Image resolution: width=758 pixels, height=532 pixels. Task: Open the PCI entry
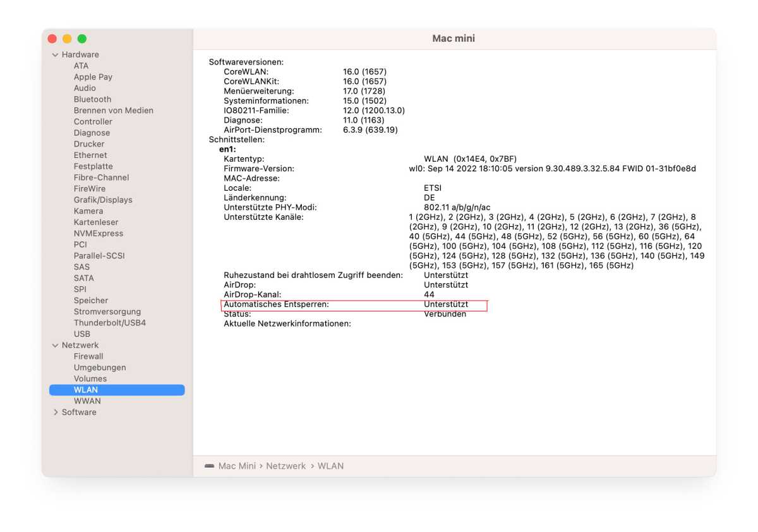[80, 245]
